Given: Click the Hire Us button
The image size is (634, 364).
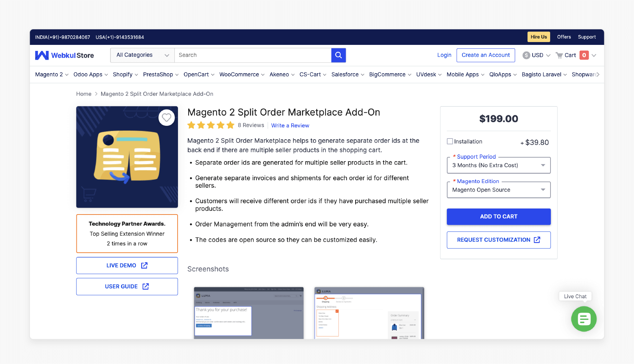Looking at the screenshot, I should coord(538,37).
